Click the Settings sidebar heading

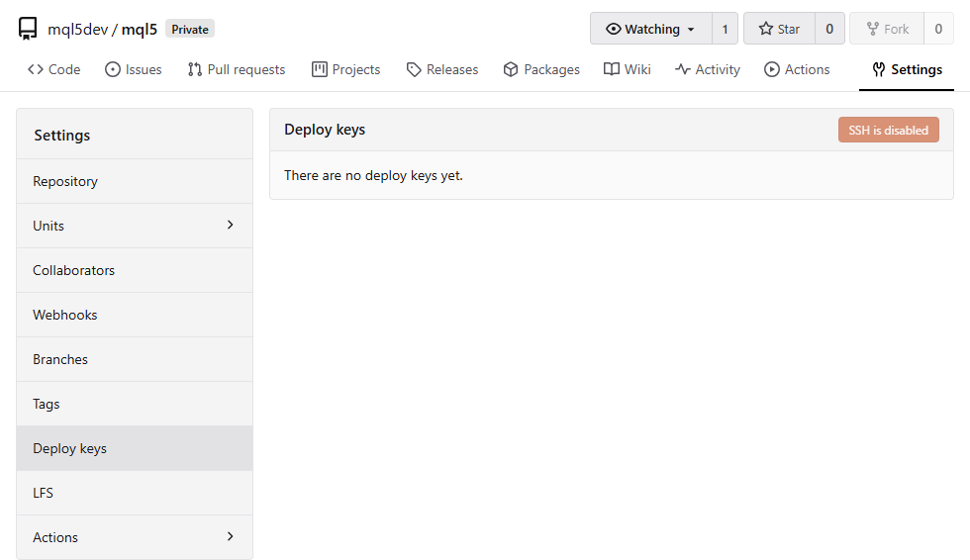click(x=61, y=136)
